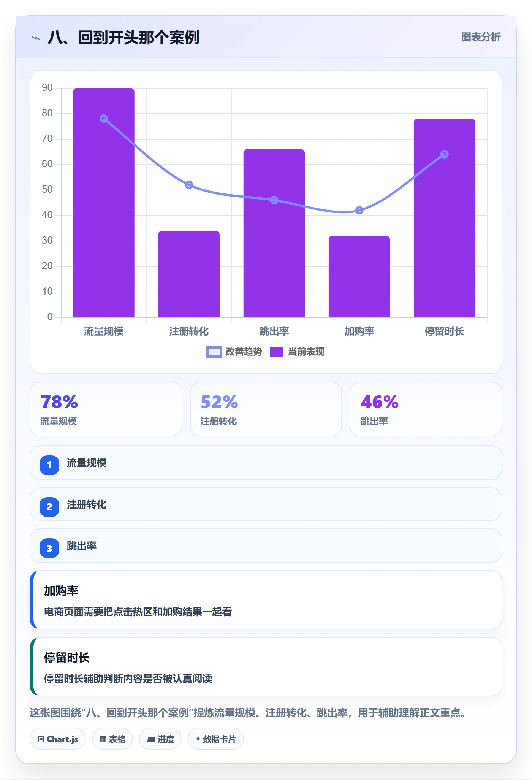532x780 pixels.
Task: Click the 图表分析 label in the header
Action: point(481,37)
